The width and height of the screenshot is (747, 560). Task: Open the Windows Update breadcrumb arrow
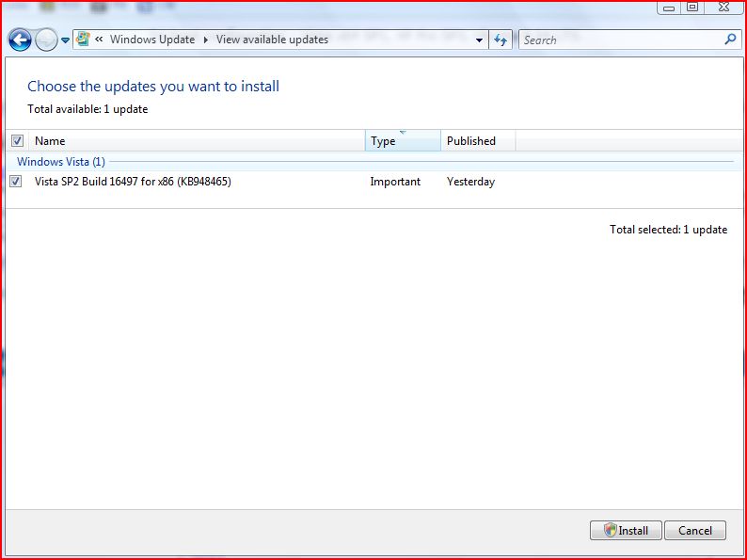point(206,40)
